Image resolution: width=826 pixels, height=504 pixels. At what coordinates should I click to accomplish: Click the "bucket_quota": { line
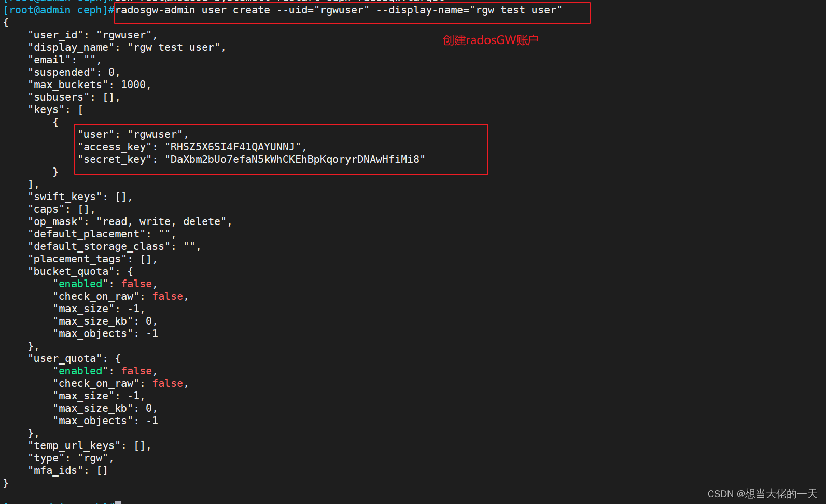point(80,271)
